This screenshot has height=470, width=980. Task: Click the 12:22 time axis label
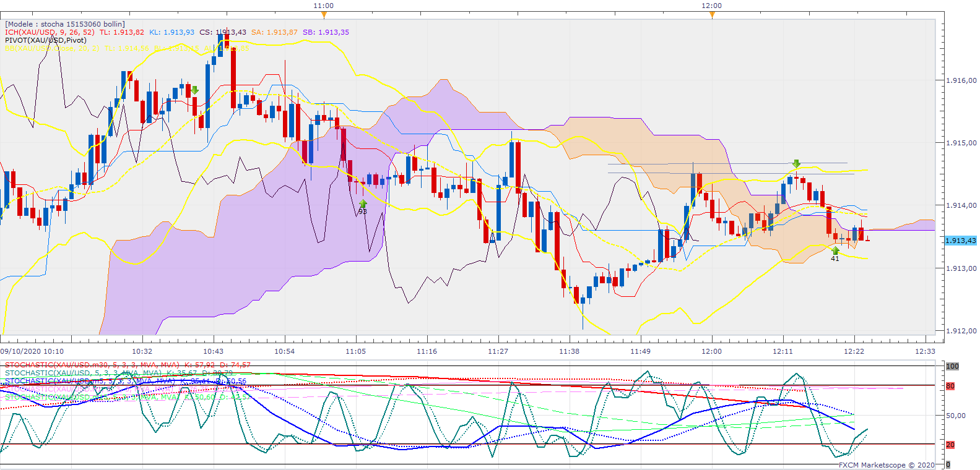(854, 351)
